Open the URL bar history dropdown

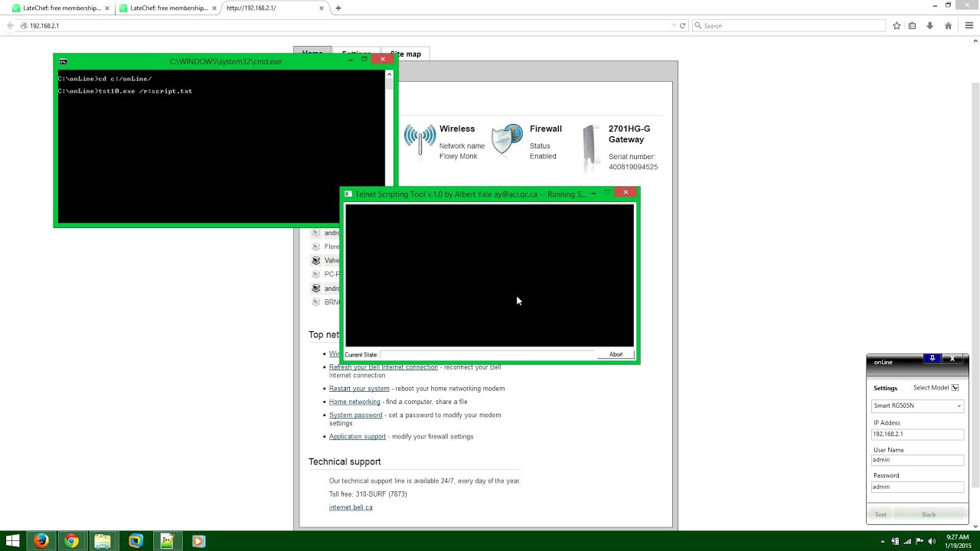pos(672,25)
